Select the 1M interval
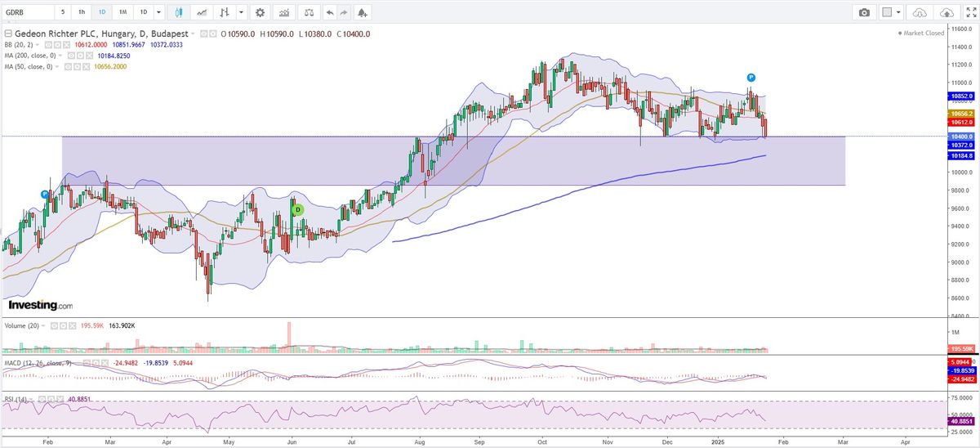 click(x=122, y=12)
